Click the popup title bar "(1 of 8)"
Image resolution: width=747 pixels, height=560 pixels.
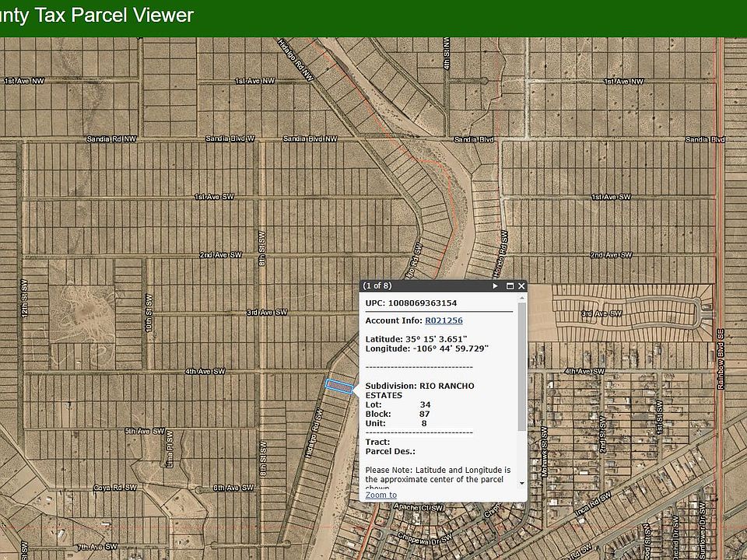pyautogui.click(x=377, y=286)
